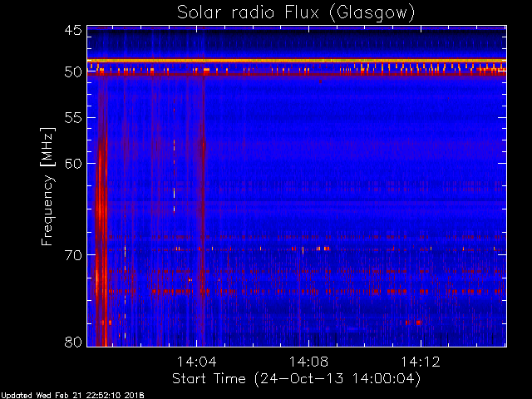Click the bright yellow horizontal band near 49 MHz
Screen dimensions: 532x399
pos(297,61)
